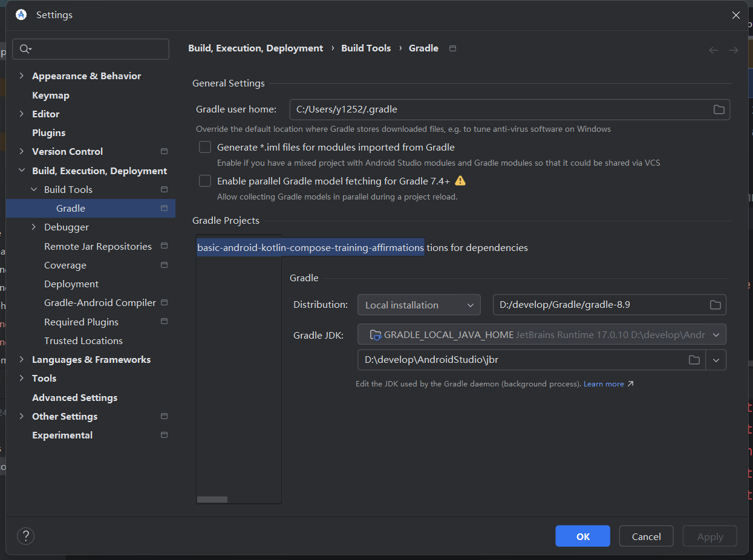Select Plugins in the settings tree
The image size is (753, 560).
(48, 132)
